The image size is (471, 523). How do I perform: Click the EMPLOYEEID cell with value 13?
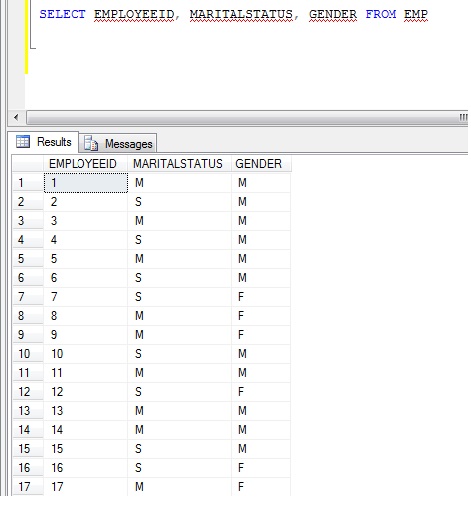[86, 411]
